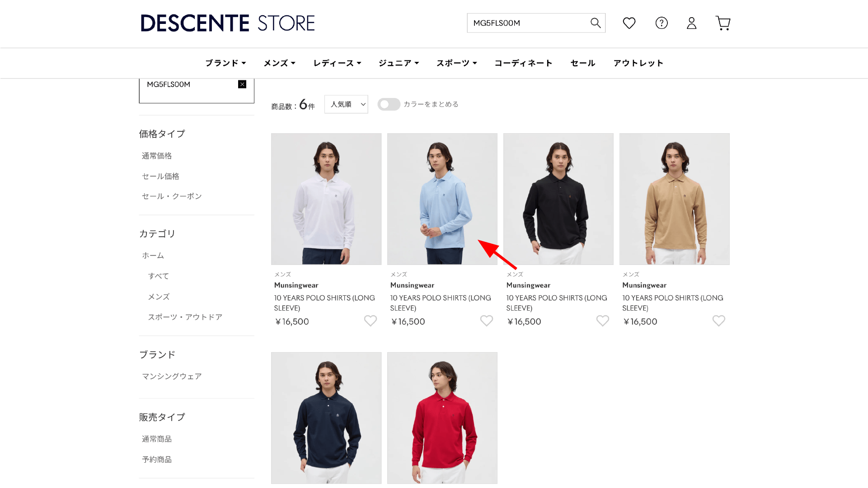The height and width of the screenshot is (488, 868).
Task: Open the セール nav item
Action: tap(583, 63)
